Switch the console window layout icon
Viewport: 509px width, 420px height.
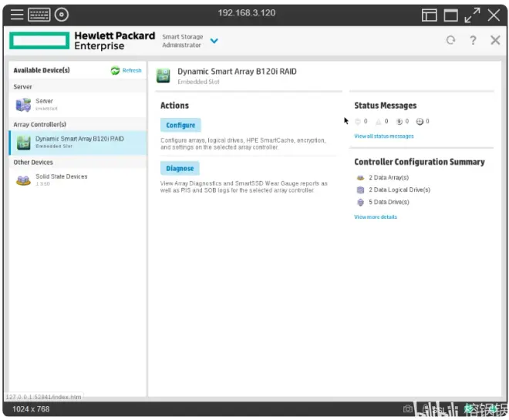coord(429,15)
